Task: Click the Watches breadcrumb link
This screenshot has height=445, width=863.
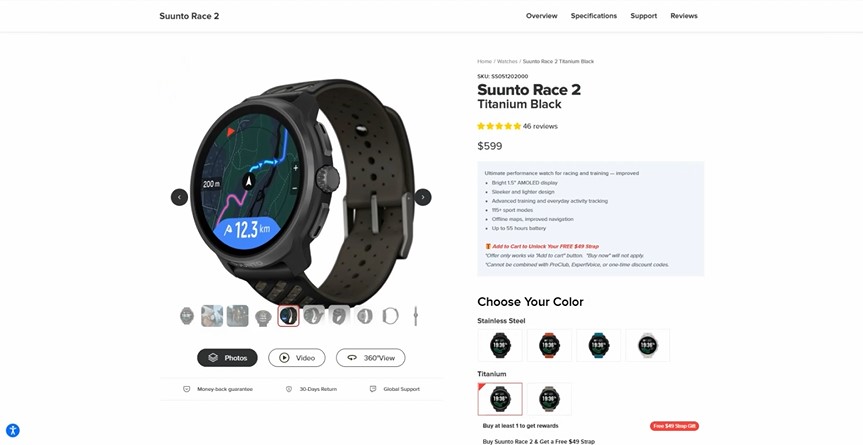Action: [507, 62]
